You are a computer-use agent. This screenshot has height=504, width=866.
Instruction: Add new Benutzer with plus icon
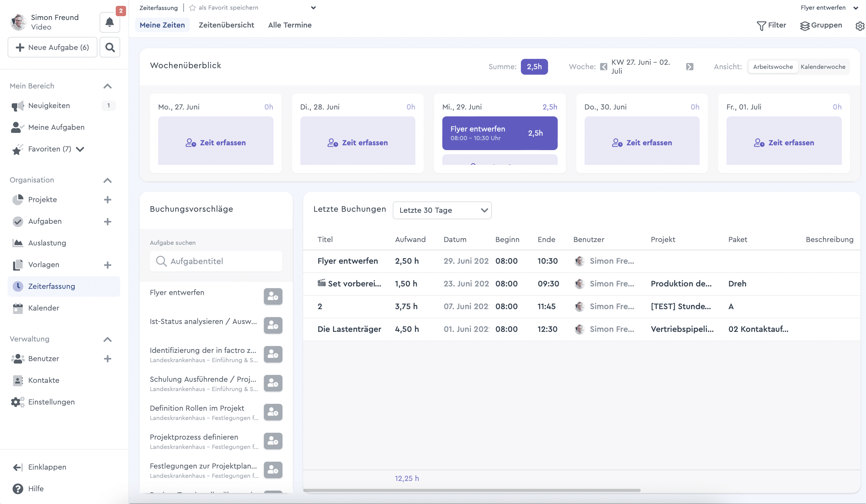pos(107,359)
